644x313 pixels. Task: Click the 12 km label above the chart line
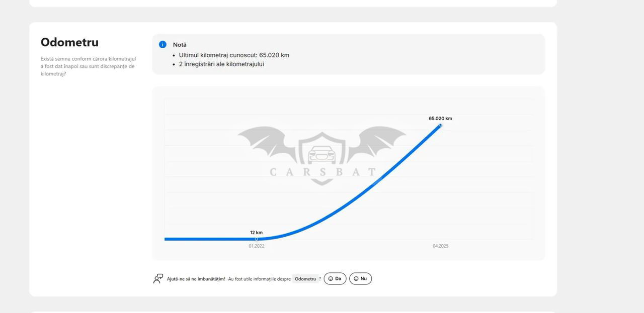point(256,233)
